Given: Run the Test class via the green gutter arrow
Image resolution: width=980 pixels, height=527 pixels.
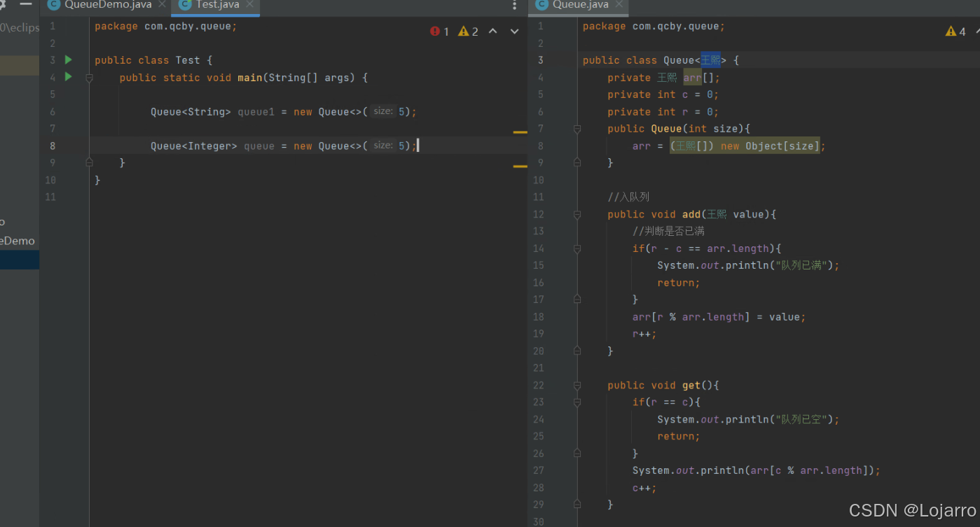Looking at the screenshot, I should pos(67,59).
